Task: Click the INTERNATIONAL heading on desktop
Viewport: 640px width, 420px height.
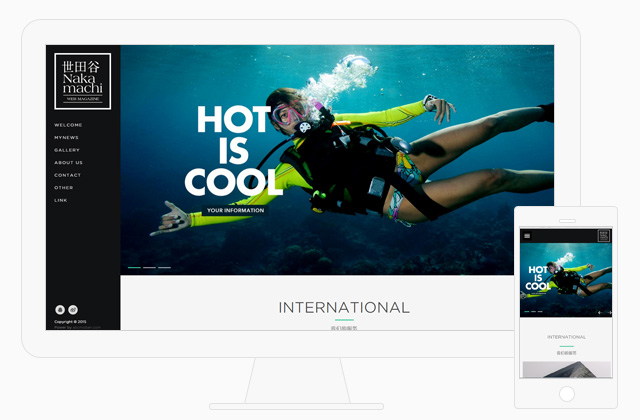Action: 344,307
